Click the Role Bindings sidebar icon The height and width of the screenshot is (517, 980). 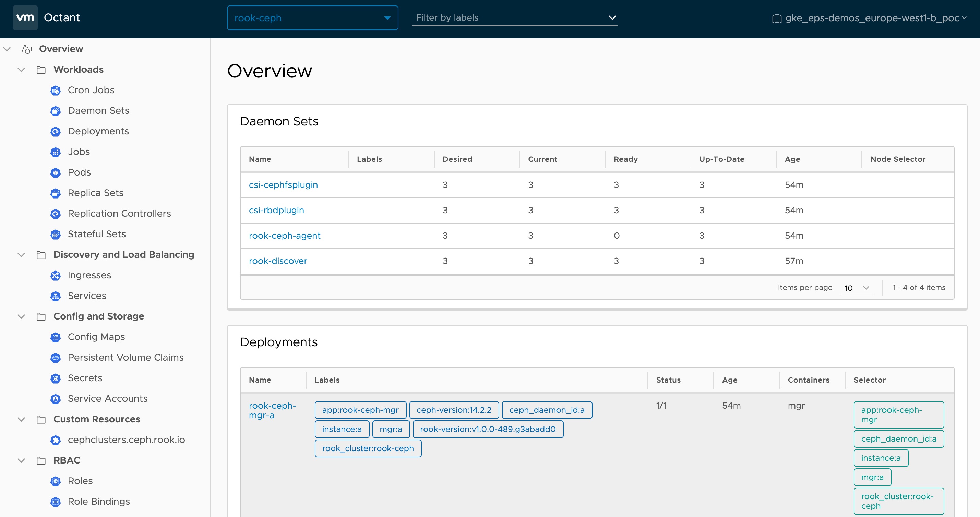tap(56, 502)
